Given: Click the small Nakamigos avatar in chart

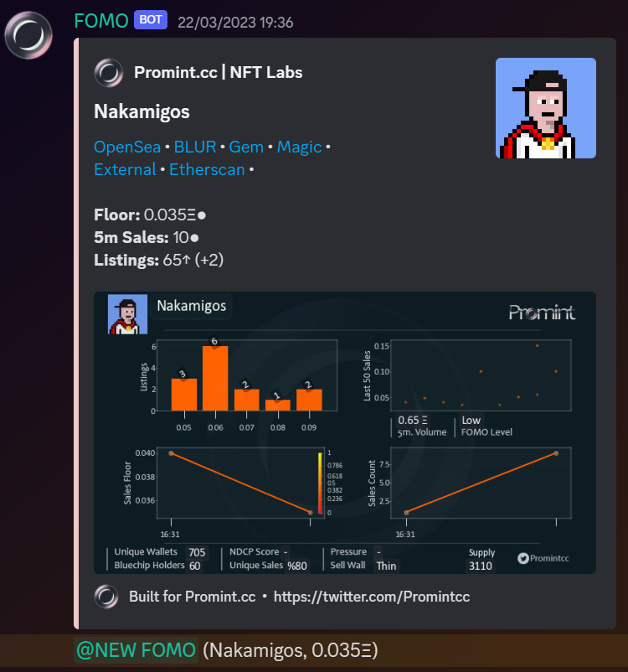Looking at the screenshot, I should click(x=127, y=314).
